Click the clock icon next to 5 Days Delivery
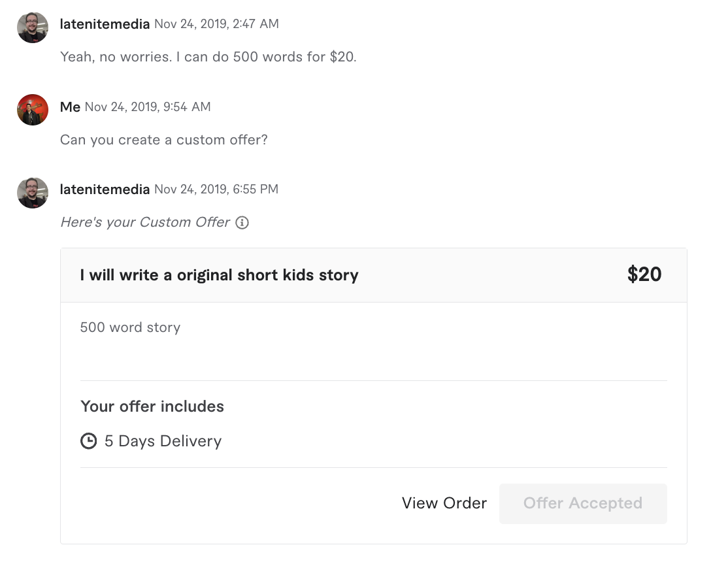728x562 pixels. pyautogui.click(x=88, y=442)
